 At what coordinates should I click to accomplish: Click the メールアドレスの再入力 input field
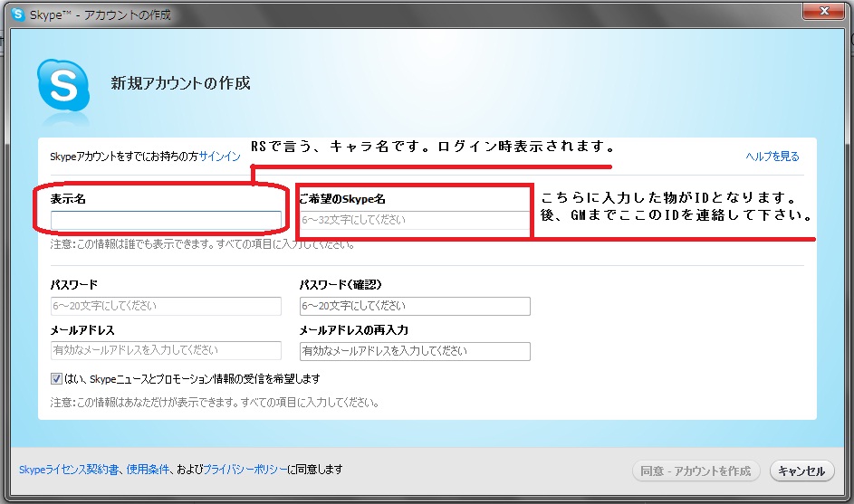pos(415,351)
